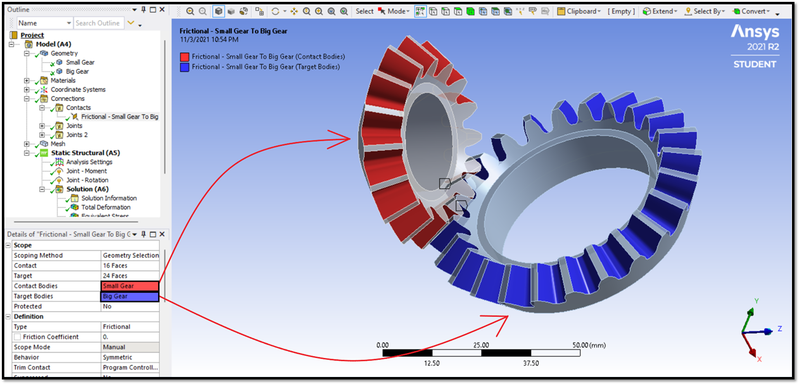Open the Clipboard menu

point(580,11)
